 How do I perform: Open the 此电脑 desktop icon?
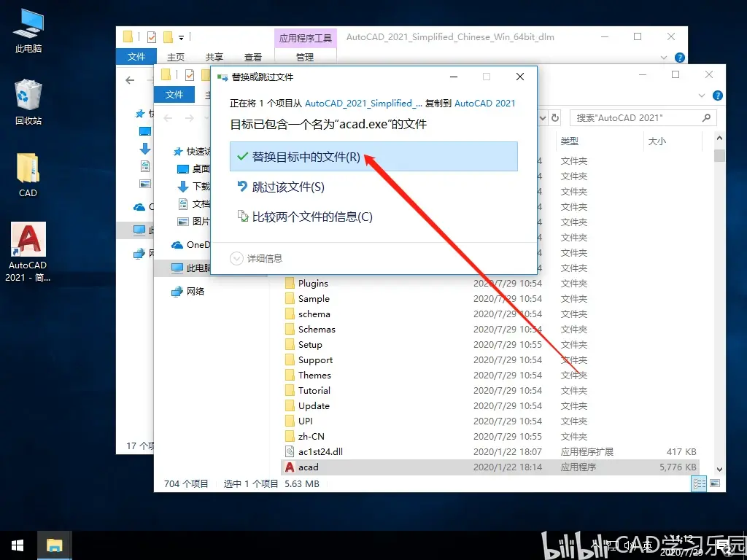(28, 31)
